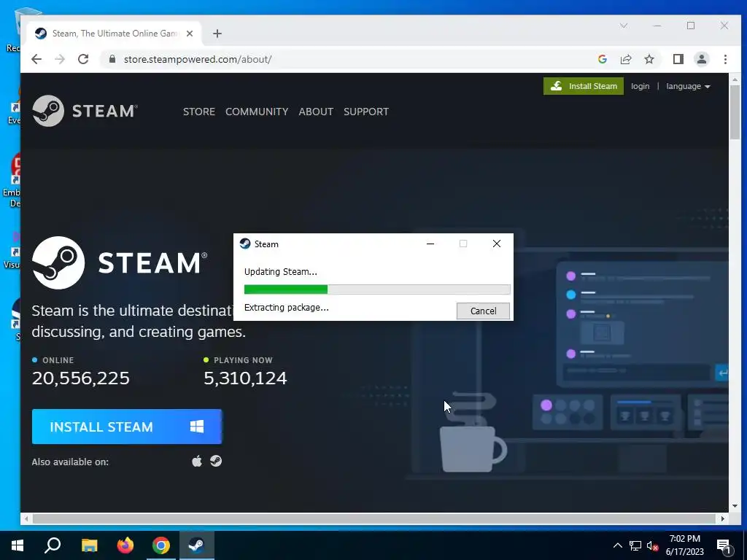Open the Chrome three-dot menu
Screen dimensions: 747x560
click(725, 59)
